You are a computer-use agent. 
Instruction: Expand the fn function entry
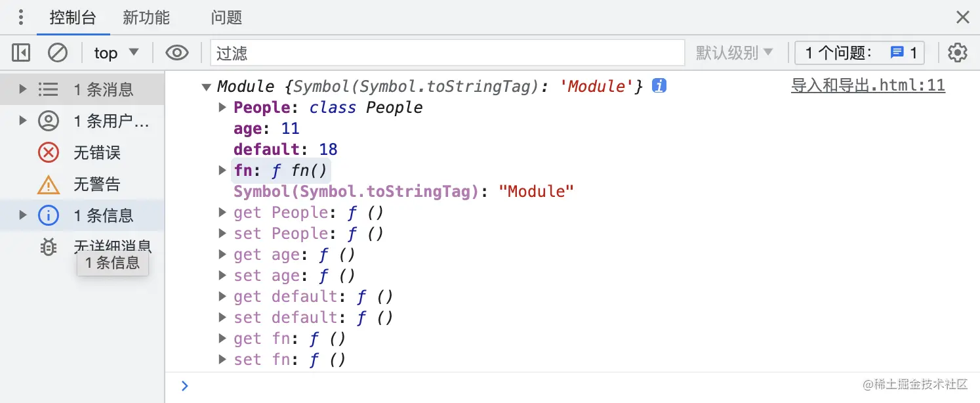[x=222, y=170]
